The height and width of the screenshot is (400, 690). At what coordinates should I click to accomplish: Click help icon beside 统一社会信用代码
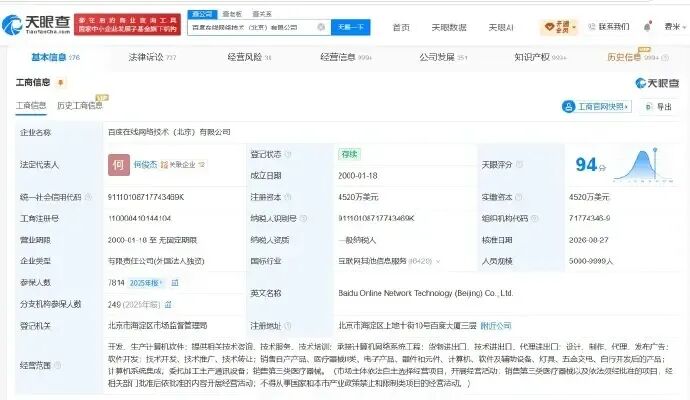tap(88, 197)
